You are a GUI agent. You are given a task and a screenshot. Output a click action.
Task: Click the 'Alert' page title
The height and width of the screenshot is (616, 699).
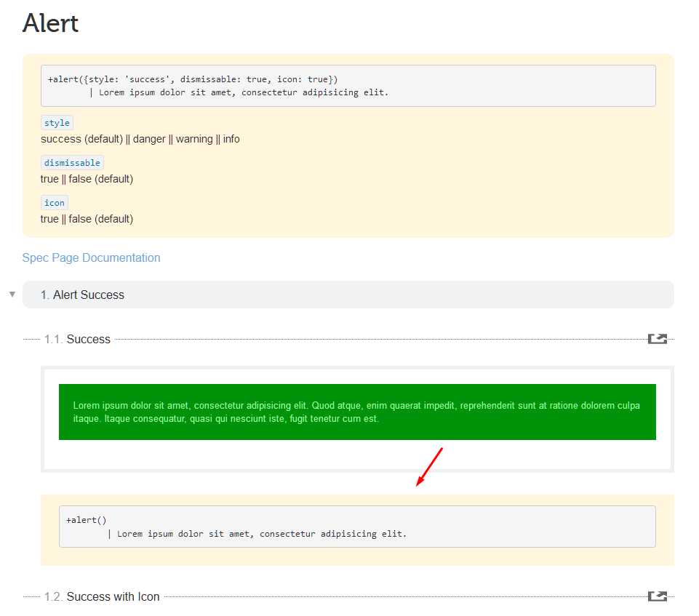50,23
